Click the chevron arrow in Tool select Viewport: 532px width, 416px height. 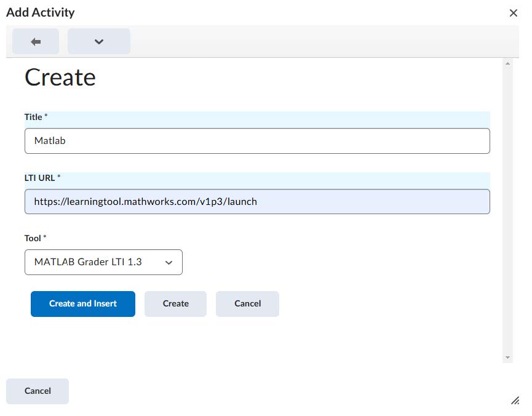169,263
